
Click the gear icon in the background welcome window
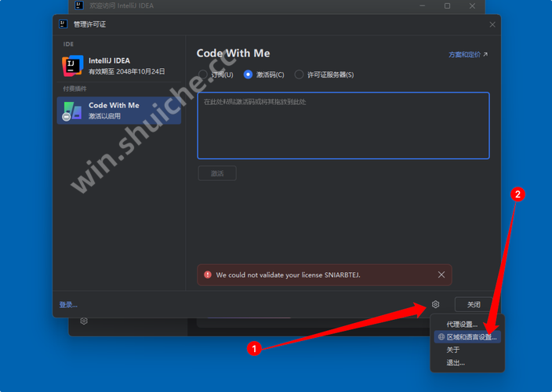pyautogui.click(x=84, y=321)
